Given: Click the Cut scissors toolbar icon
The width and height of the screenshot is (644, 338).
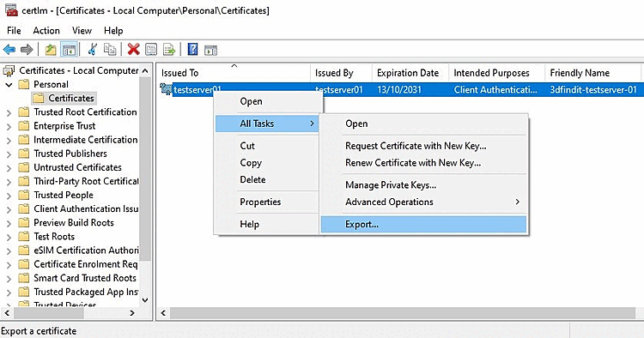Looking at the screenshot, I should point(93,50).
